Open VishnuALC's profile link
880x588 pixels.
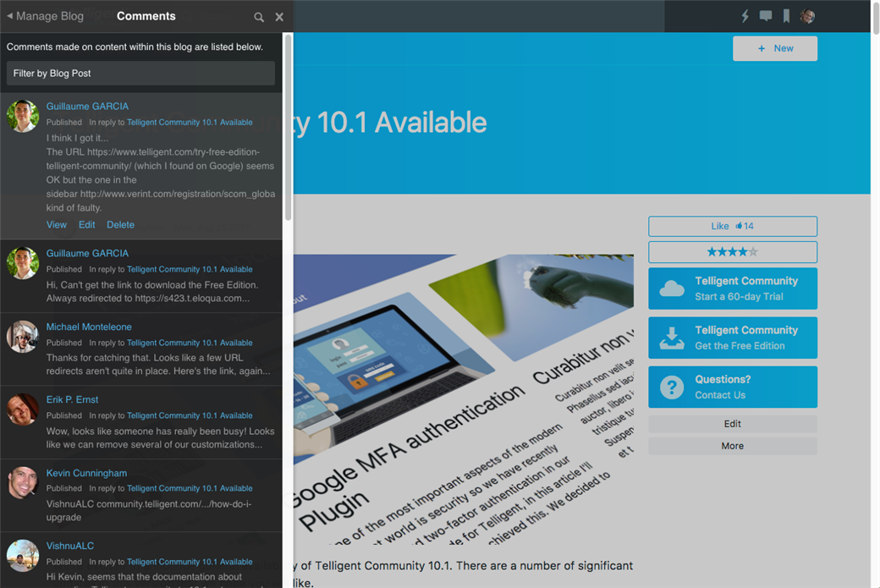click(70, 546)
